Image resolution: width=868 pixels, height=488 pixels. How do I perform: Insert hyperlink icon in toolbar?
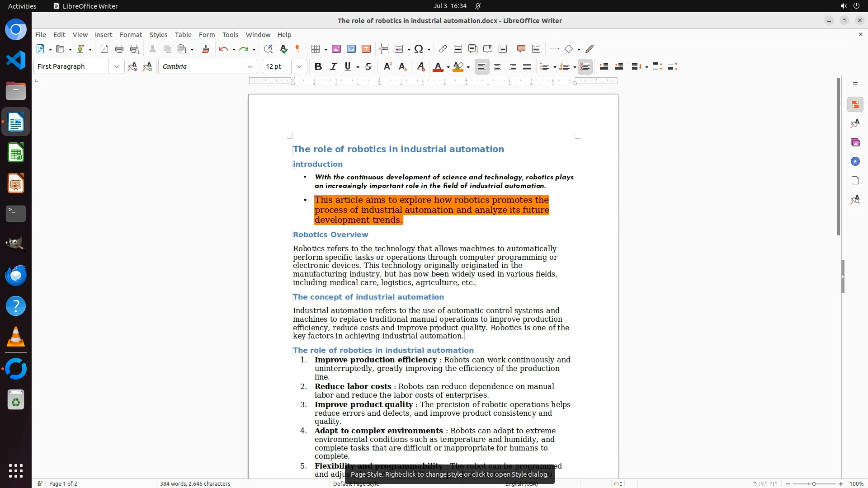[443, 49]
